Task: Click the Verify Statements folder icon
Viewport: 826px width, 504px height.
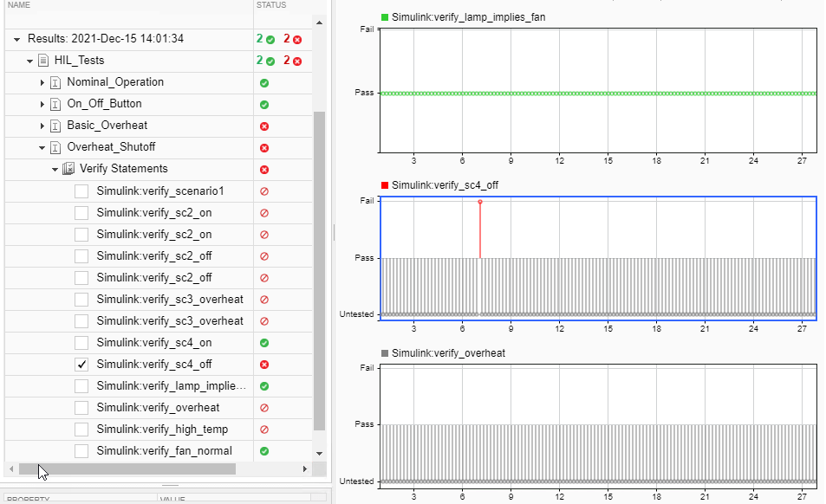Action: (x=69, y=169)
